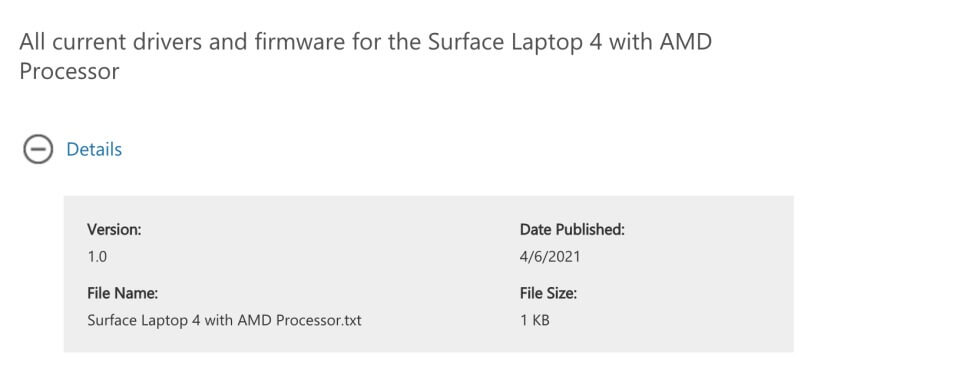Open the Details link
The image size is (960, 376).
pos(94,149)
